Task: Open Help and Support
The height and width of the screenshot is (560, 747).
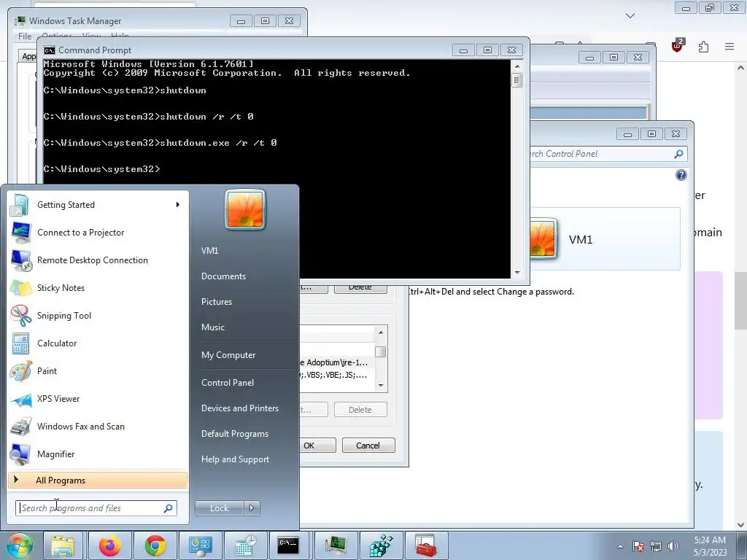Action: point(236,459)
